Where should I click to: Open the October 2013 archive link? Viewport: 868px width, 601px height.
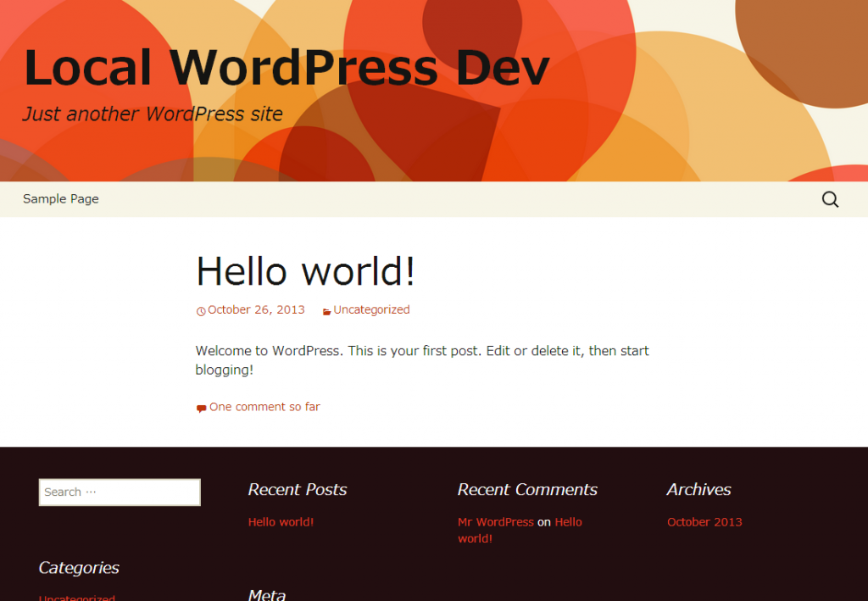704,522
